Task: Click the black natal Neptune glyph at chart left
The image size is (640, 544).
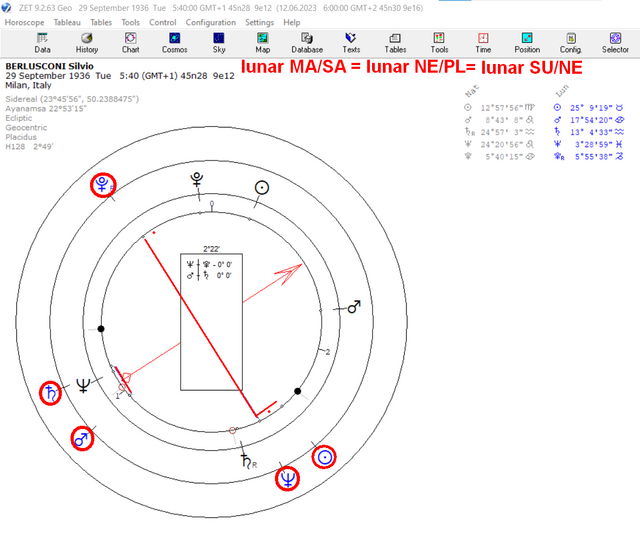Action: (x=83, y=385)
